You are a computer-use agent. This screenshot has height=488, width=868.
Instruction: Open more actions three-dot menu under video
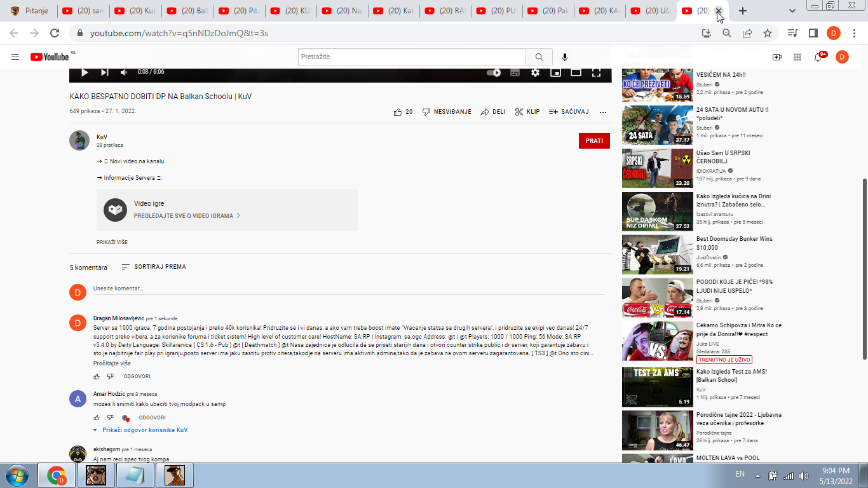coord(603,112)
